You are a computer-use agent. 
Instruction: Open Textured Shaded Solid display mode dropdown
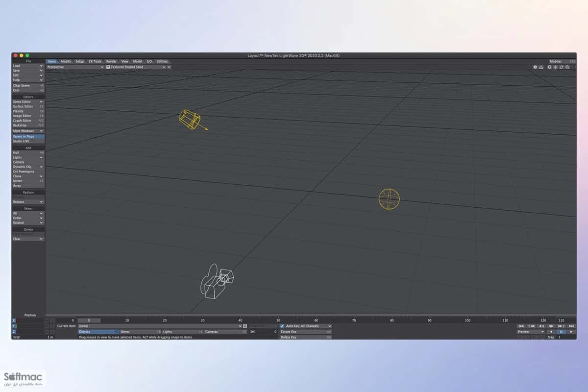136,67
